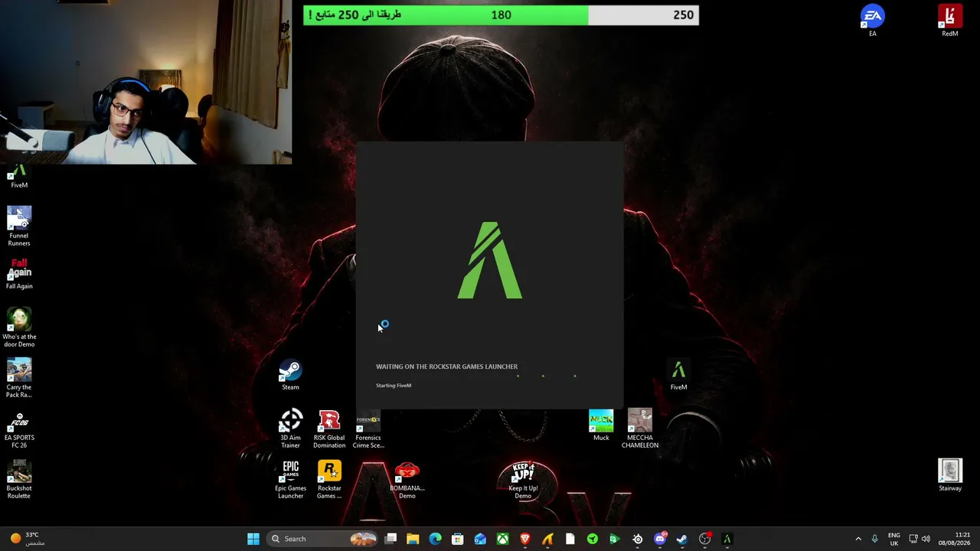The height and width of the screenshot is (551, 980).
Task: Open File Explorer from the taskbar
Action: click(x=413, y=539)
